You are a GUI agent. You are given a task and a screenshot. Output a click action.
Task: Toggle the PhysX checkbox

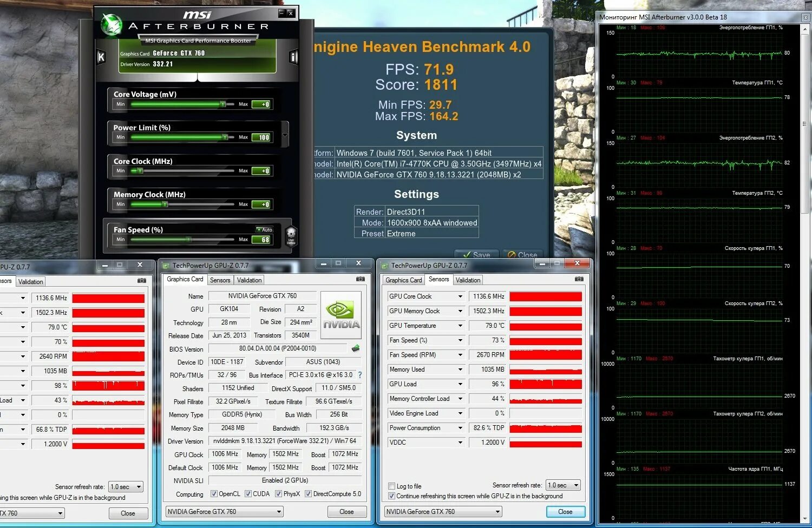[278, 494]
